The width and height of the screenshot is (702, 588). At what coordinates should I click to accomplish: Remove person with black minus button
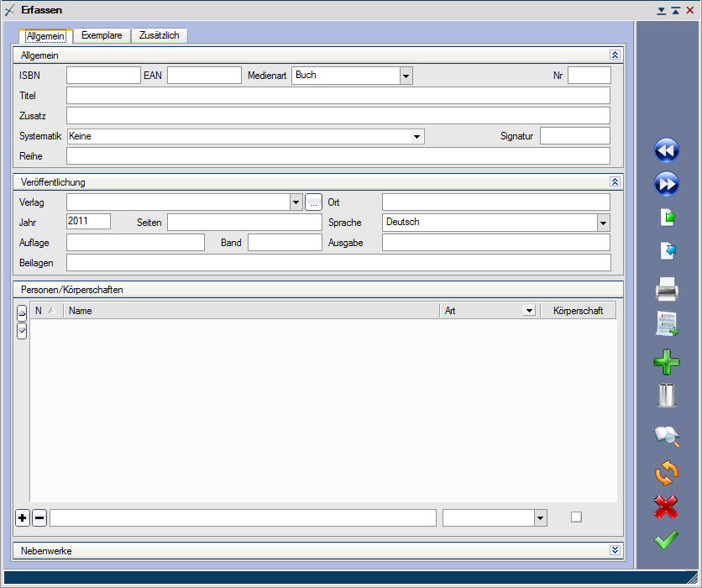[x=39, y=518]
